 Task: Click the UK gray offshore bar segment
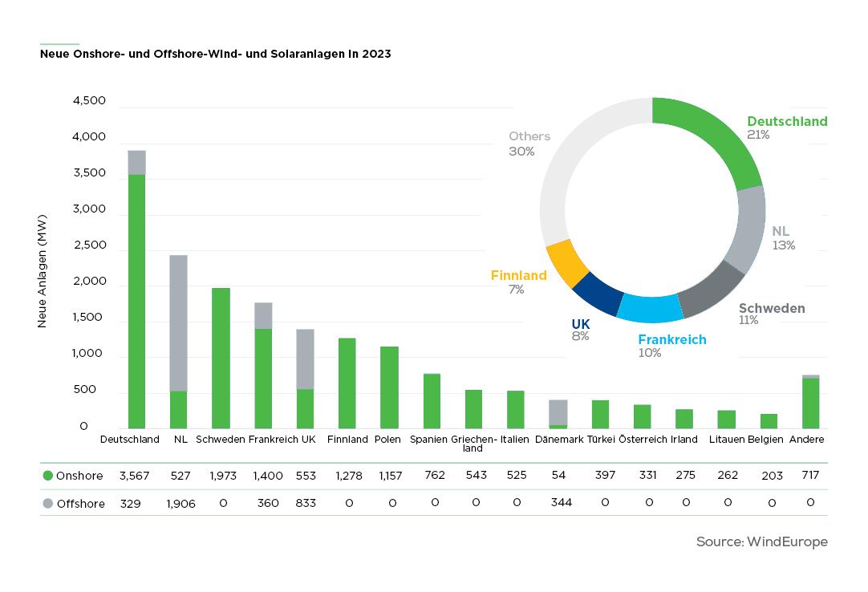coord(305,359)
